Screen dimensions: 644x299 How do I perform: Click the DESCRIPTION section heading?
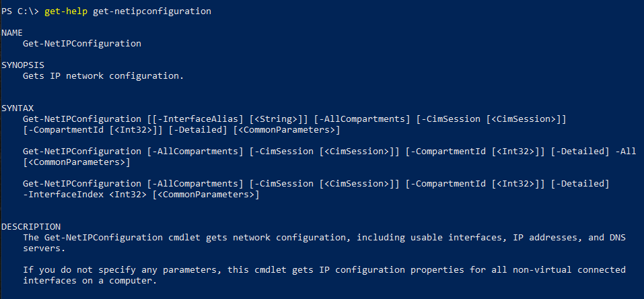point(31,226)
